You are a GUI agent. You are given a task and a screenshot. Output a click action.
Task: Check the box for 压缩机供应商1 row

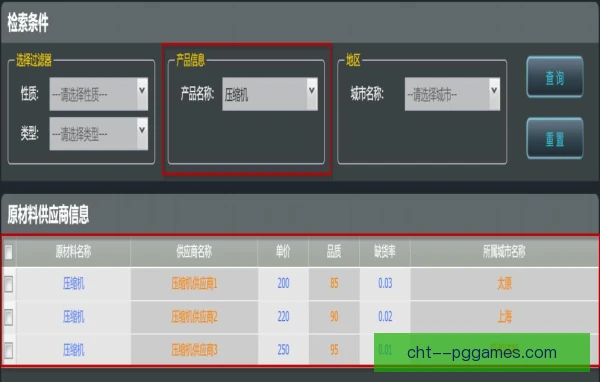pos(8,284)
